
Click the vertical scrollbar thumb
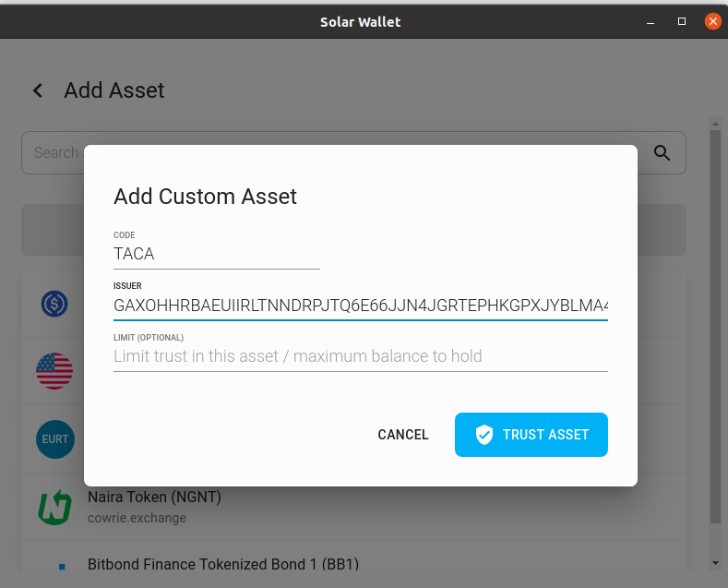click(x=715, y=327)
